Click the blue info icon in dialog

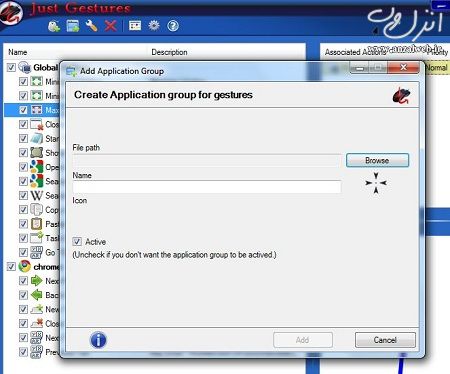[98, 340]
